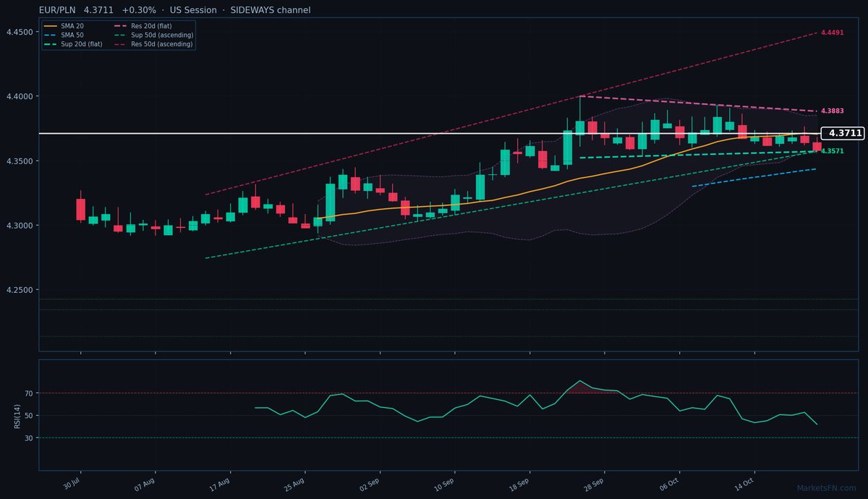Click the 4.4000 price axis label
The image size is (868, 499).
19,97
